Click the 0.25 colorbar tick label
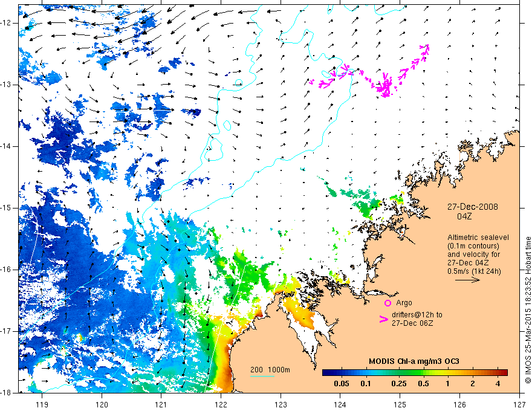Viewport: 532px width, 411px height. [398, 384]
